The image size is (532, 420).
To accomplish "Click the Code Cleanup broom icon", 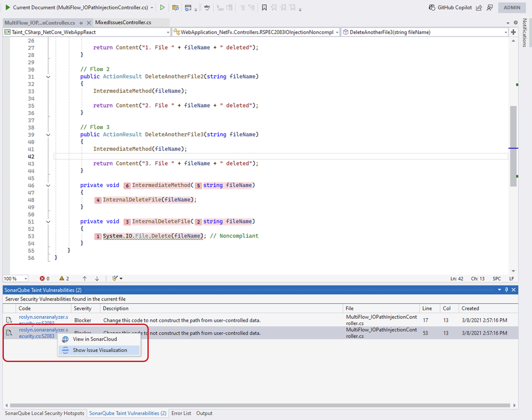I will pos(115,278).
